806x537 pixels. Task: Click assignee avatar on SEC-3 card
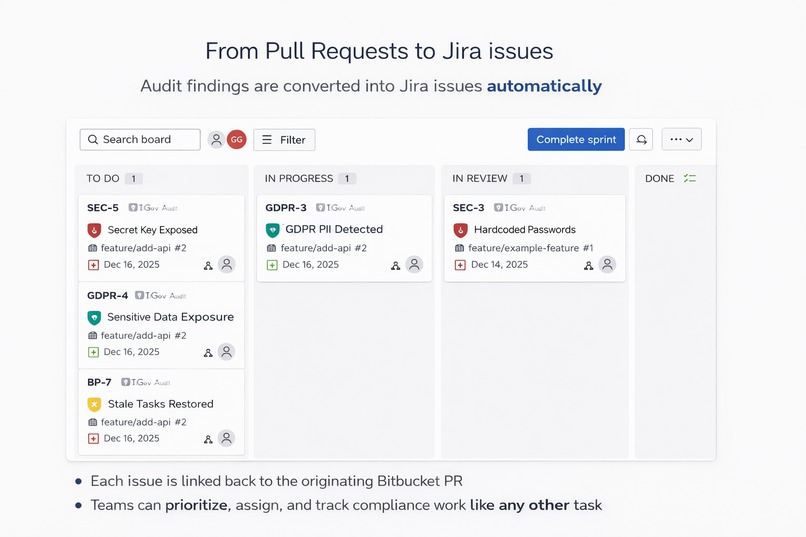click(607, 264)
